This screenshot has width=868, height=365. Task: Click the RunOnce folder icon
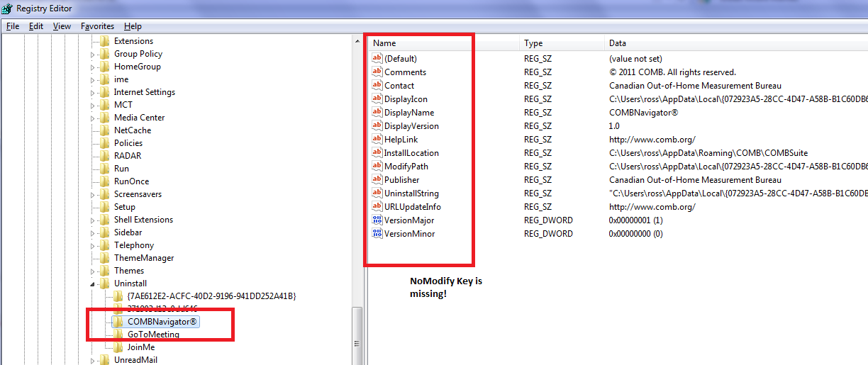pyautogui.click(x=105, y=181)
